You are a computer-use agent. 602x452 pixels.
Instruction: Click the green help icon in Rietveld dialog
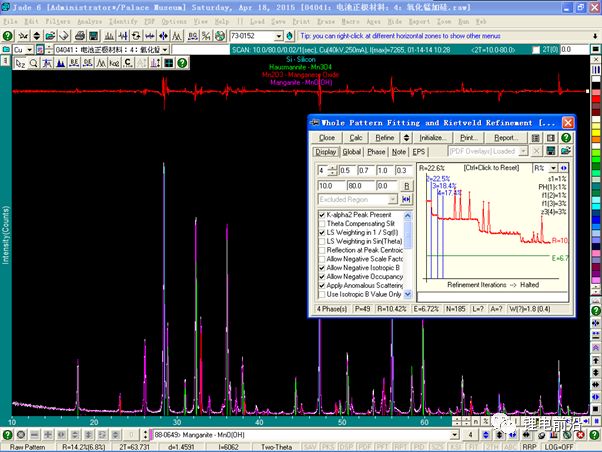[x=566, y=138]
